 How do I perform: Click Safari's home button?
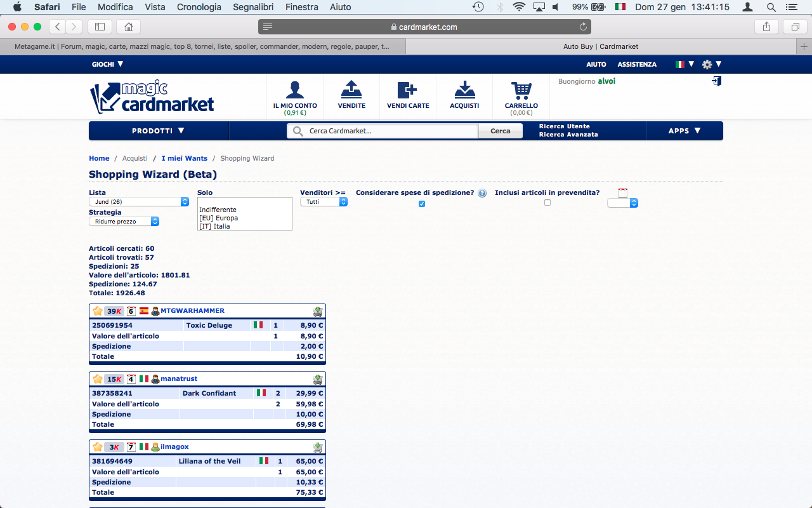[x=129, y=27]
